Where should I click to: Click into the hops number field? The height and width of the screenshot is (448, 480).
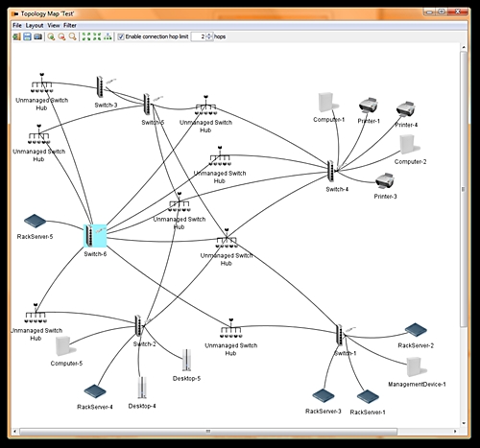click(199, 36)
